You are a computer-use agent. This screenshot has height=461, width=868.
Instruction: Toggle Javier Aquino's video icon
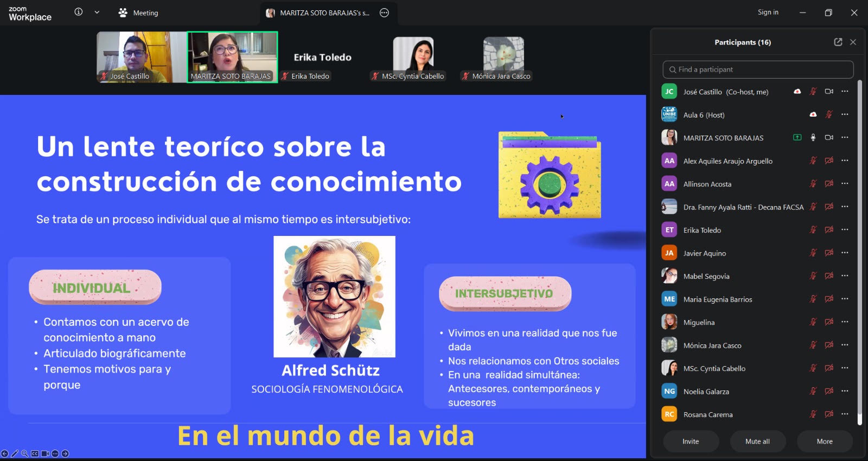(x=829, y=253)
